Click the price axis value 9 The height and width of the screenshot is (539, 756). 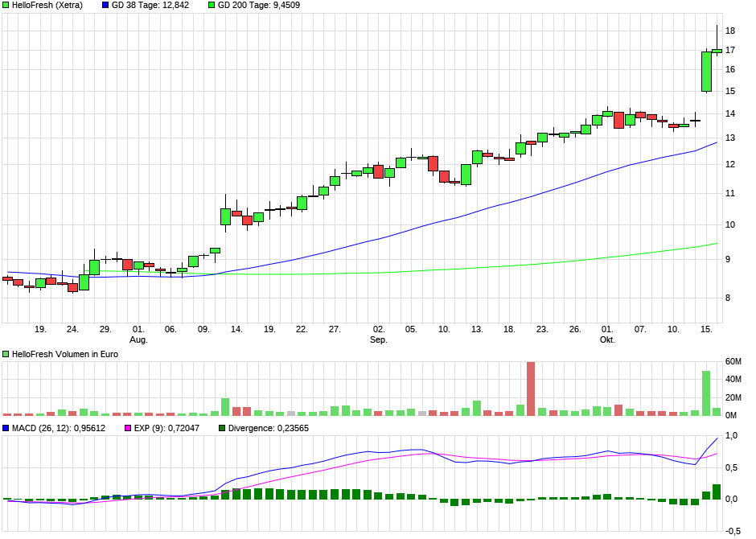[x=728, y=259]
